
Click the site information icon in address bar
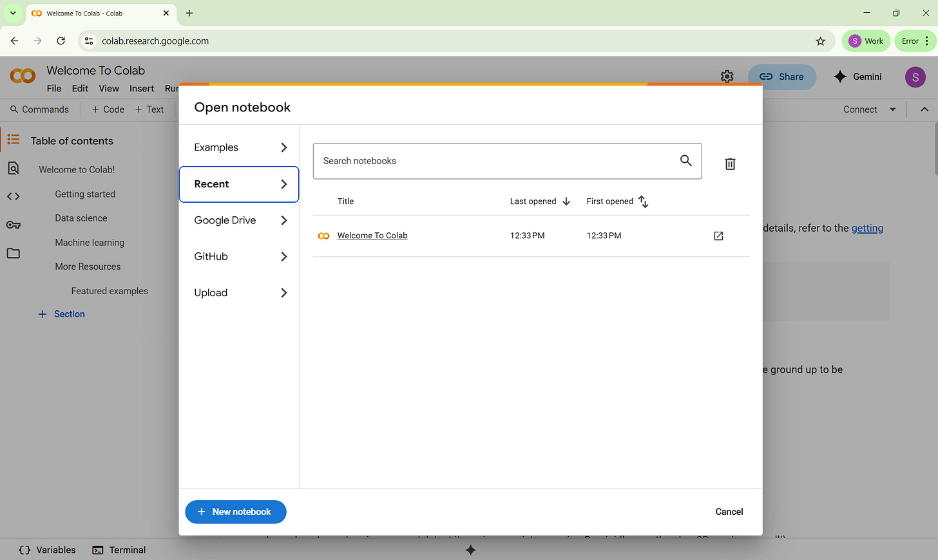coord(89,41)
